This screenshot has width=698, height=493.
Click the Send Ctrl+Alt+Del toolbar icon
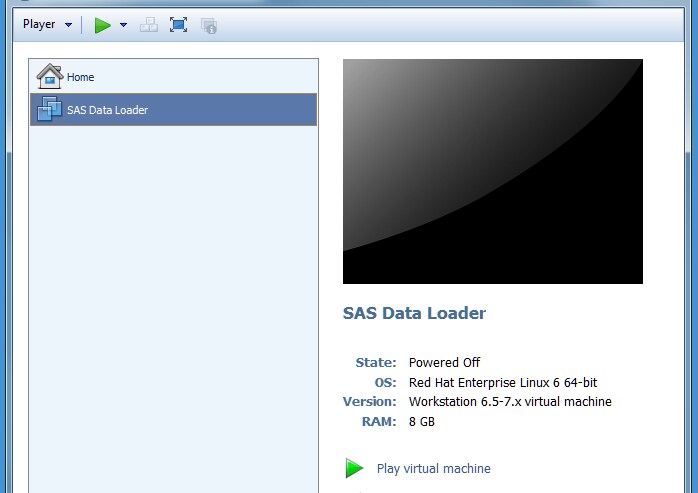(149, 25)
